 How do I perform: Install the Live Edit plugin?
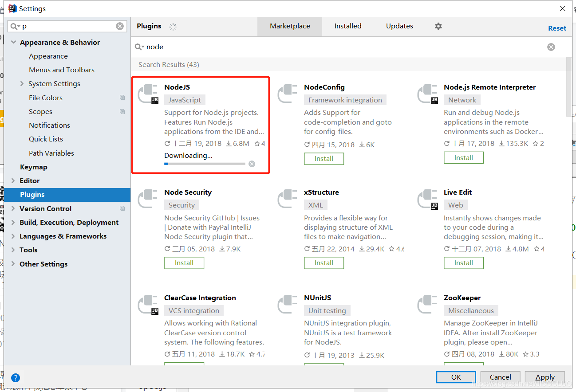click(x=464, y=263)
